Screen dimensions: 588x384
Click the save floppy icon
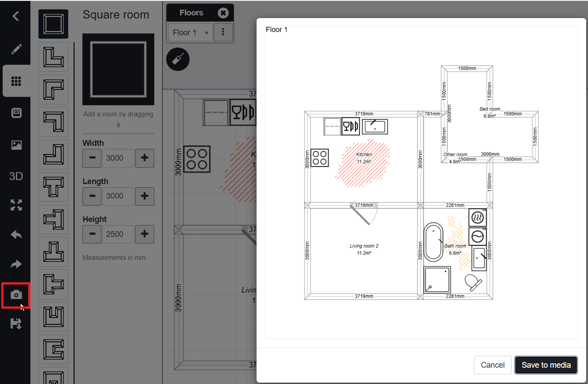16,324
